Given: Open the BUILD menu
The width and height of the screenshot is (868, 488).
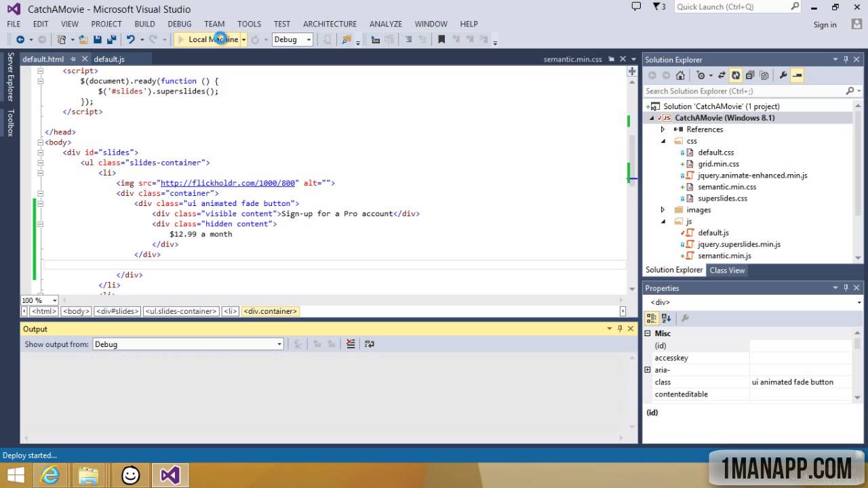Looking at the screenshot, I should [144, 24].
